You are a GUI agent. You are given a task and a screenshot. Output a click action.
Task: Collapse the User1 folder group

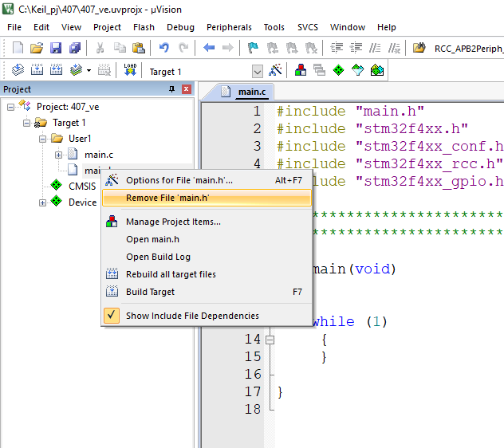(x=42, y=140)
